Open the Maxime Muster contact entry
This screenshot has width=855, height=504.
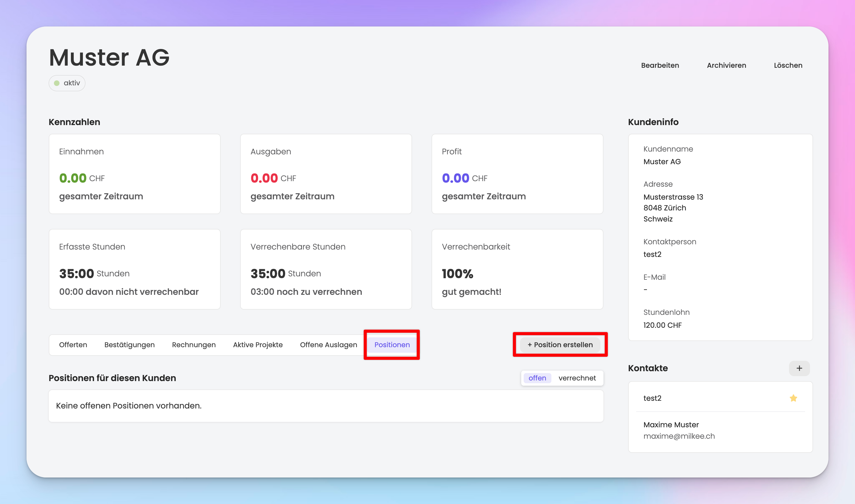(x=671, y=425)
